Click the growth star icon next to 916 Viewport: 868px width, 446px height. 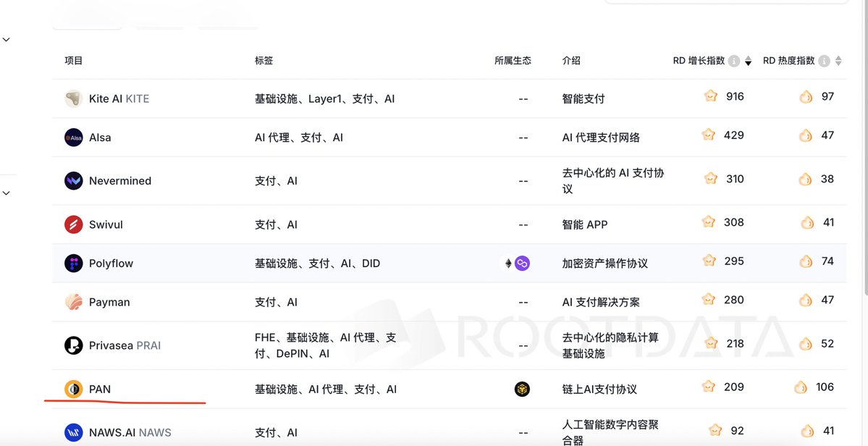[711, 96]
